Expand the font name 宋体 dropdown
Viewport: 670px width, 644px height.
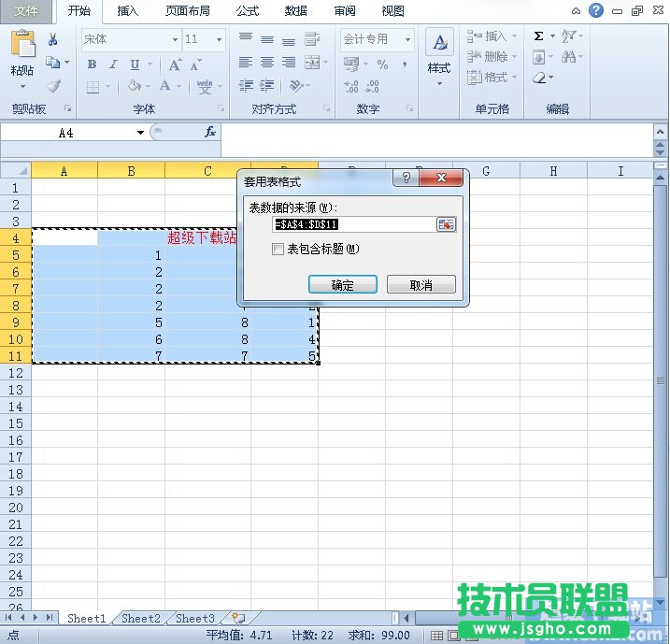(175, 39)
